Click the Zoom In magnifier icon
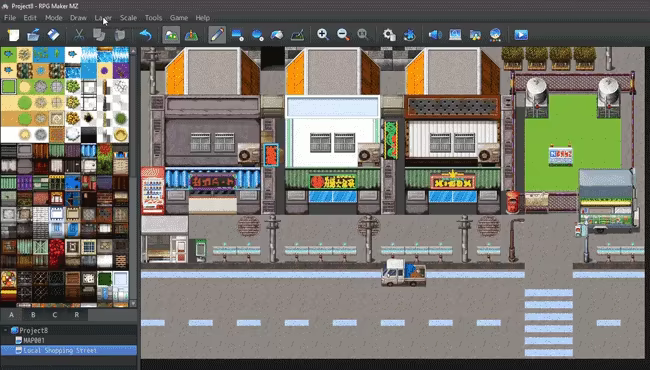Viewport: 650px width, 370px height. pos(323,35)
